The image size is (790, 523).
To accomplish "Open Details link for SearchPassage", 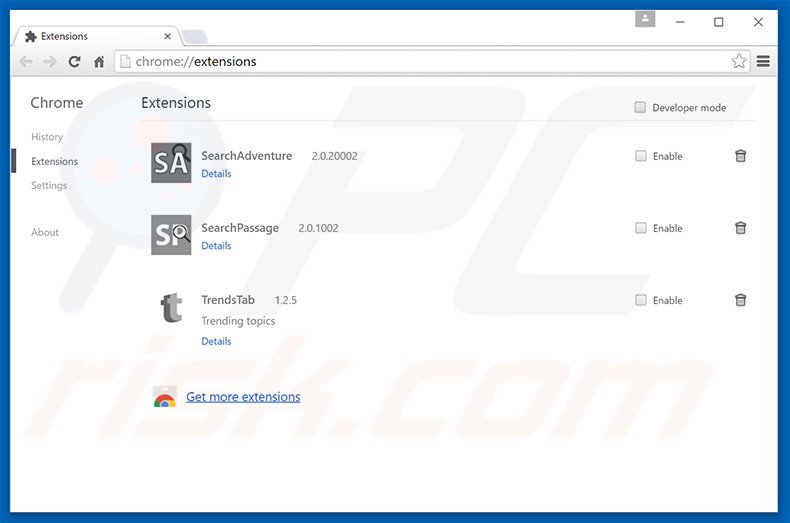I will (x=216, y=246).
